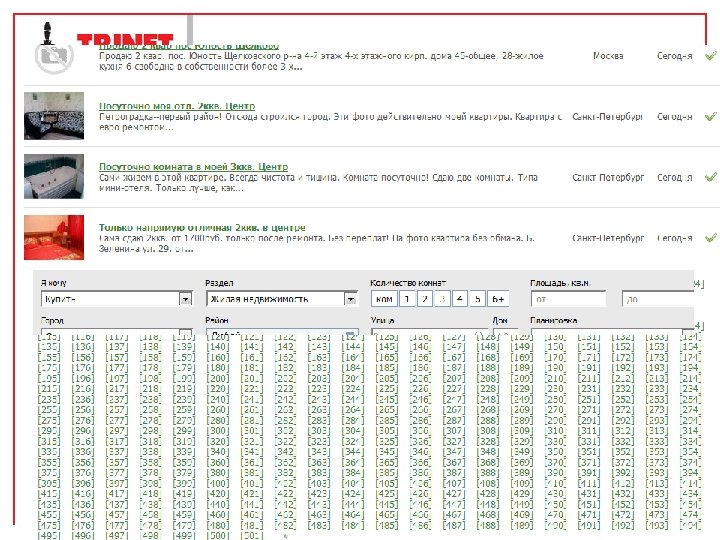Click green checkmark for 'Посуточно моя отл. 2ккв. Центр'
The width and height of the screenshot is (720, 540).
(x=710, y=117)
